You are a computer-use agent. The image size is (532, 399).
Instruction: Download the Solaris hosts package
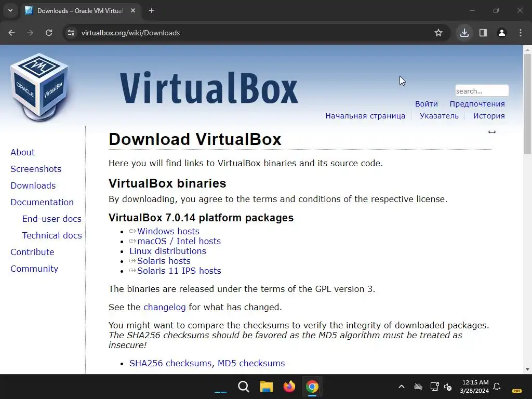(164, 261)
